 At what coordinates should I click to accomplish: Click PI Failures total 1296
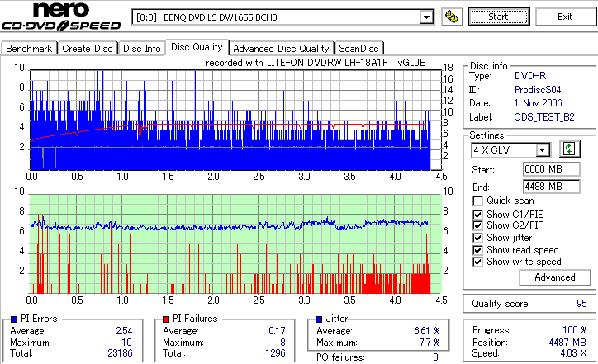(275, 353)
